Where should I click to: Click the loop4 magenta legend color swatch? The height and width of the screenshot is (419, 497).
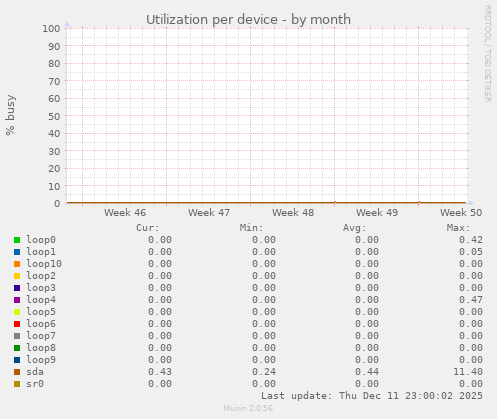pyautogui.click(x=17, y=300)
